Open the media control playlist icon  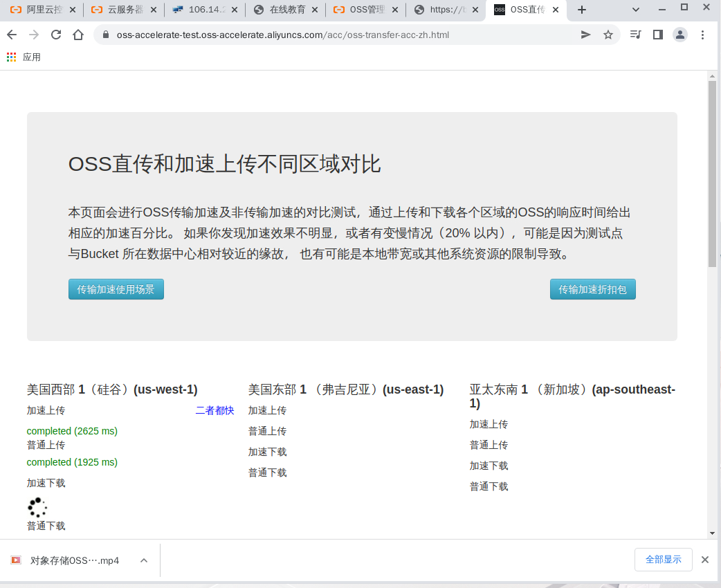(635, 35)
